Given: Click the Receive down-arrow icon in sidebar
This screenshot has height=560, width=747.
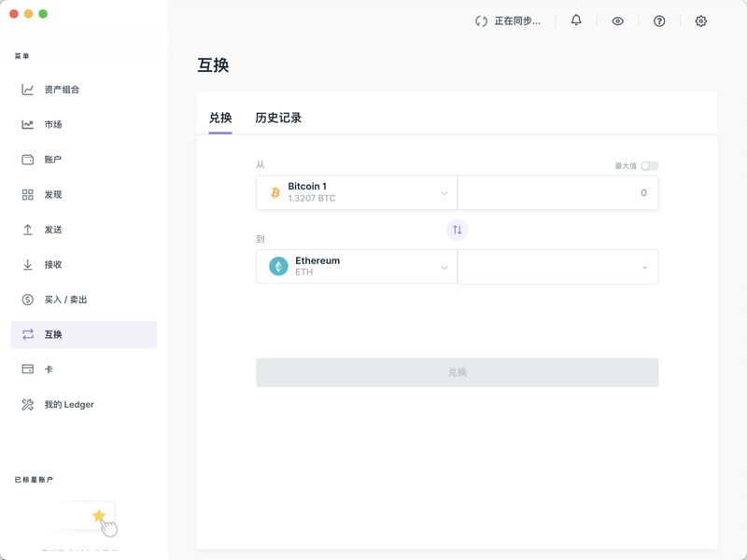Looking at the screenshot, I should click(x=28, y=265).
